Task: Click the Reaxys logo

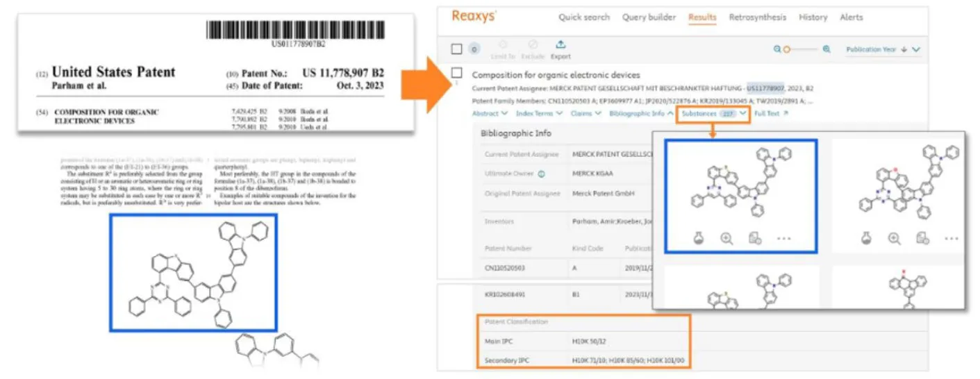Action: point(474,16)
